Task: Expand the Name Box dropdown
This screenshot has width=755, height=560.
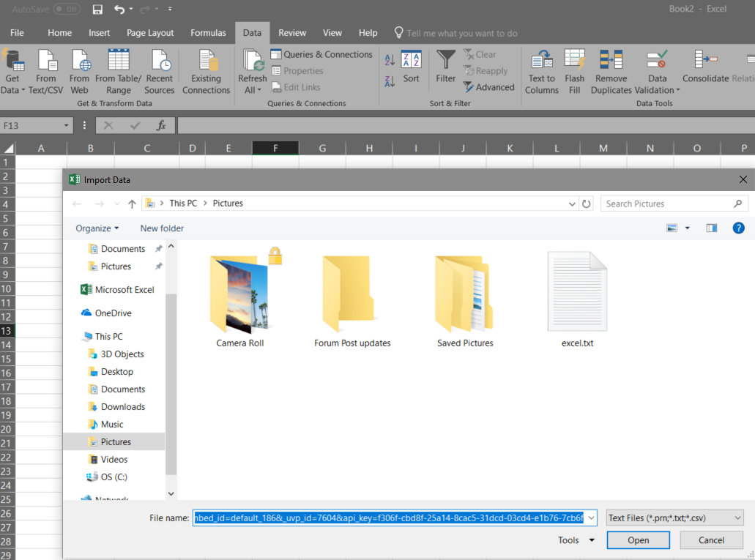Action: click(67, 126)
